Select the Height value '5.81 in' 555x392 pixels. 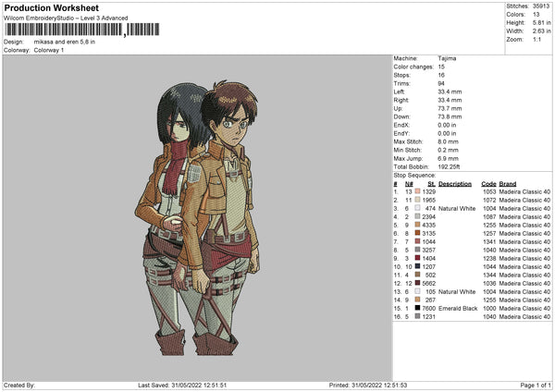541,22
